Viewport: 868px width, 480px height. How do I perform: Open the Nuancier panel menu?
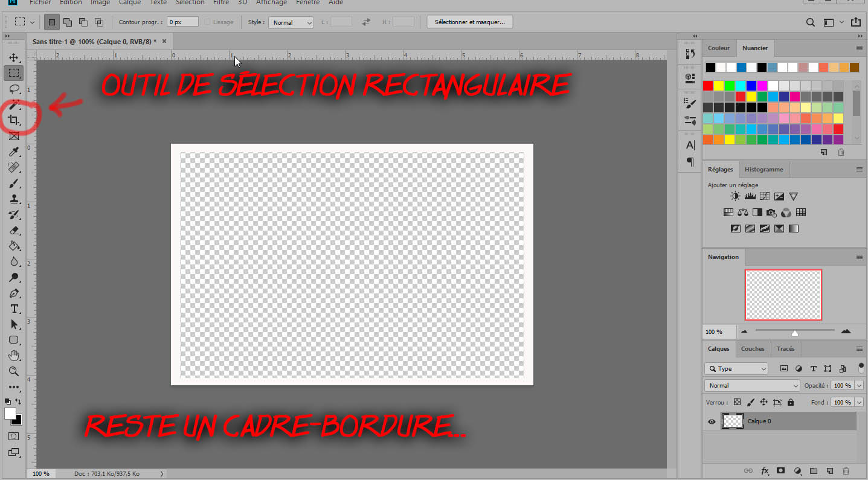click(x=859, y=48)
